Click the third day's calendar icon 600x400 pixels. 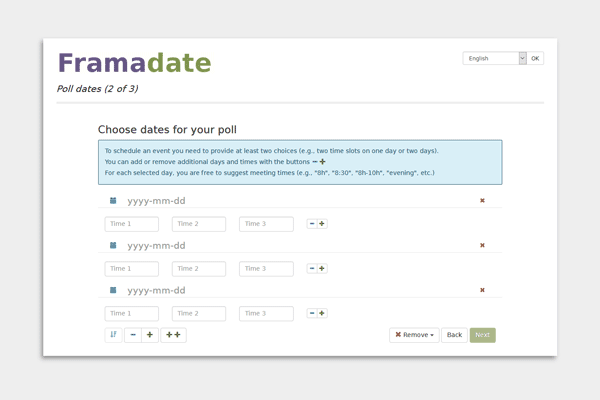[x=113, y=290]
